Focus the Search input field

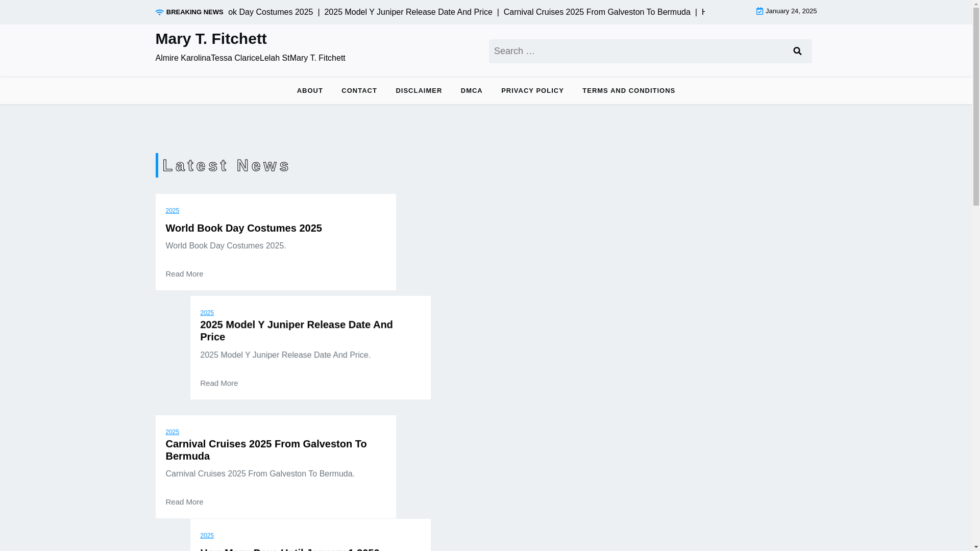click(x=636, y=51)
